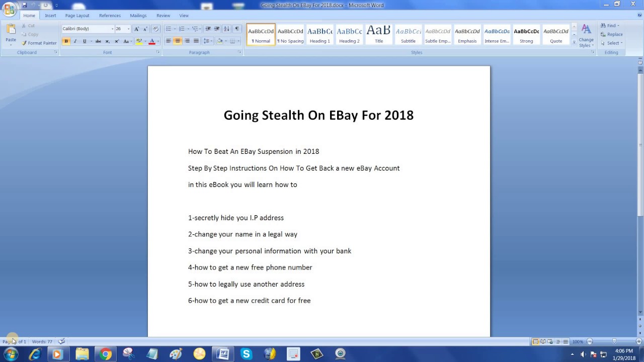Switch to the Mailings tab

pyautogui.click(x=138, y=16)
